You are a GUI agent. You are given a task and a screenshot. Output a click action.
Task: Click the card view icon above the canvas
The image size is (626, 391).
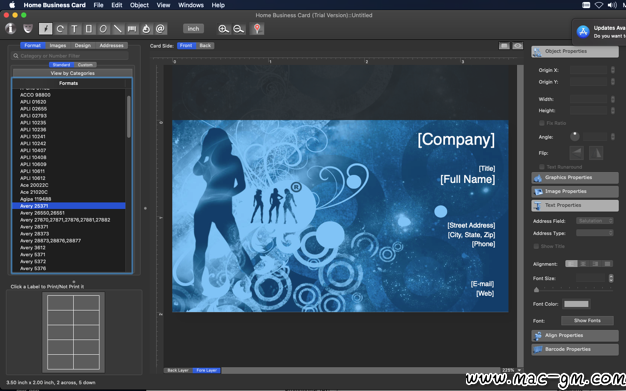tap(504, 46)
